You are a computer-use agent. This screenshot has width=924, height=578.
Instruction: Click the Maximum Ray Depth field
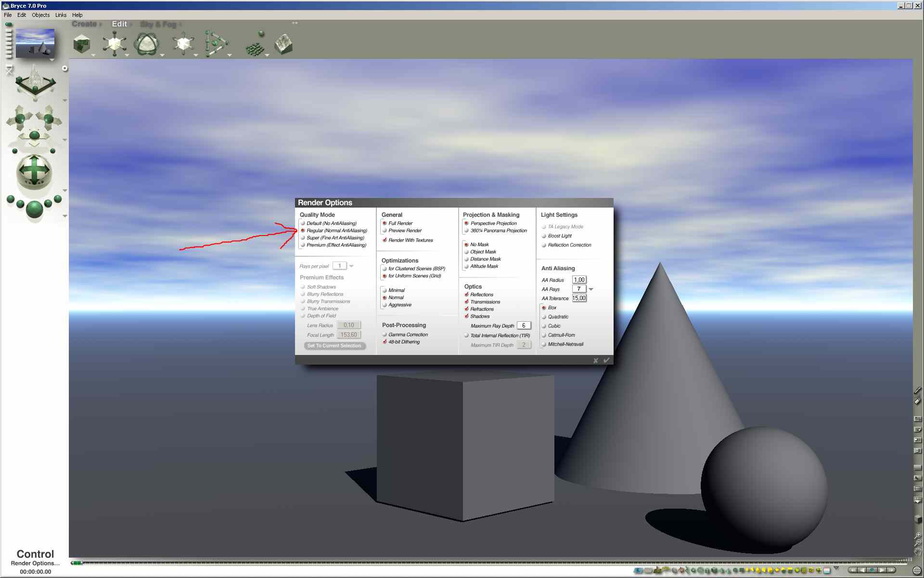coord(523,326)
